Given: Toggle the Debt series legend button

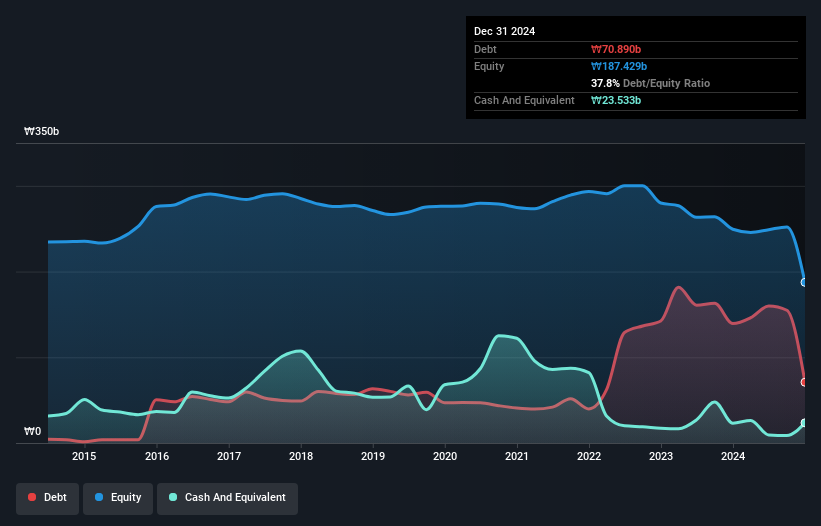Looking at the screenshot, I should [x=48, y=498].
